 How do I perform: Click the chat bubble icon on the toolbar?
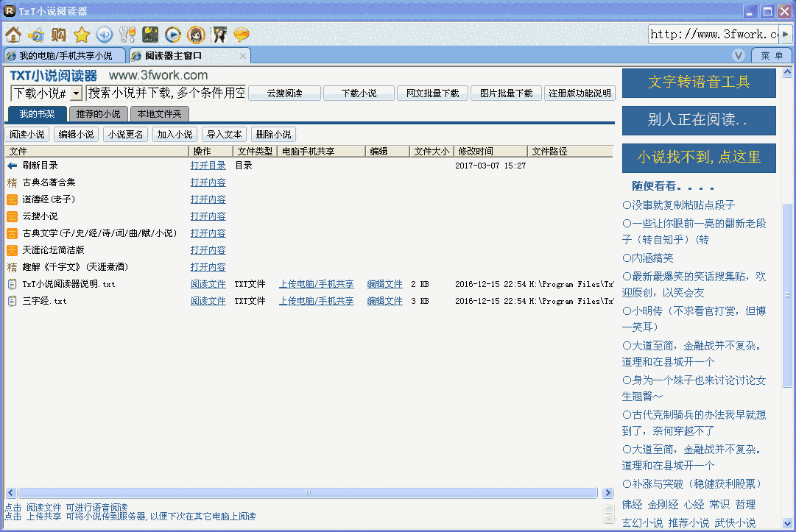[241, 34]
